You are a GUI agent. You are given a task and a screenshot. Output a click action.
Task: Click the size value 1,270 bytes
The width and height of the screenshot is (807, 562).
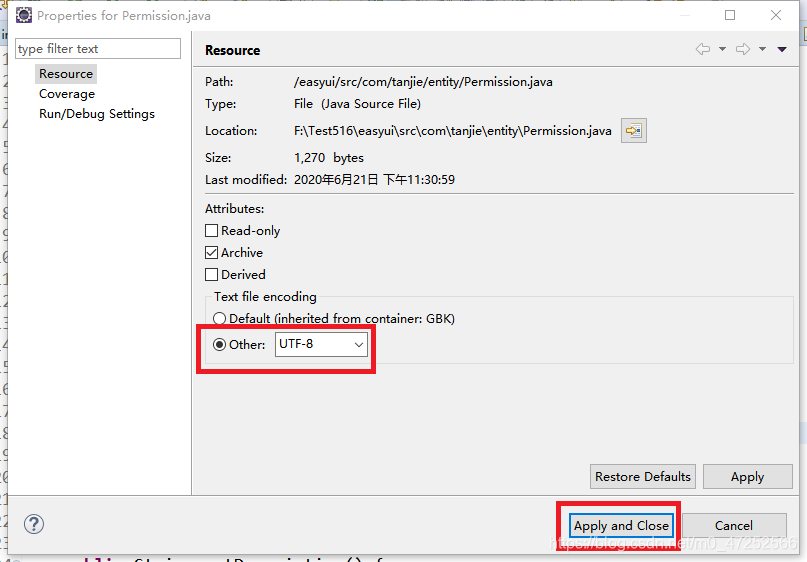coord(329,157)
